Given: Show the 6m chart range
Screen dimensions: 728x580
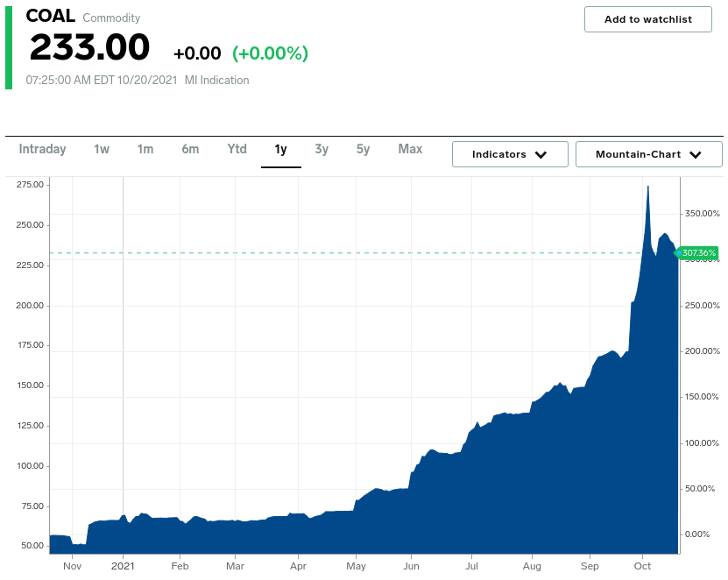Looking at the screenshot, I should point(190,149).
